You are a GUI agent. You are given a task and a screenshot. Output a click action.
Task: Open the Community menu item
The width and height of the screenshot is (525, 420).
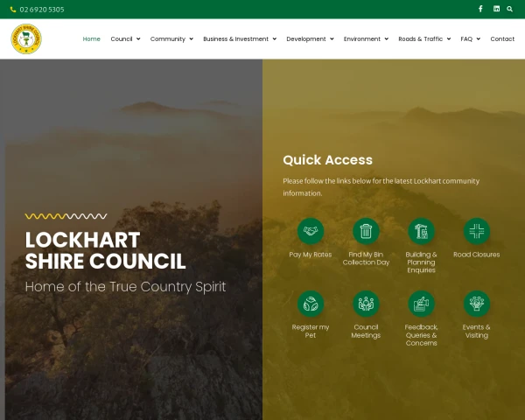[168, 38]
